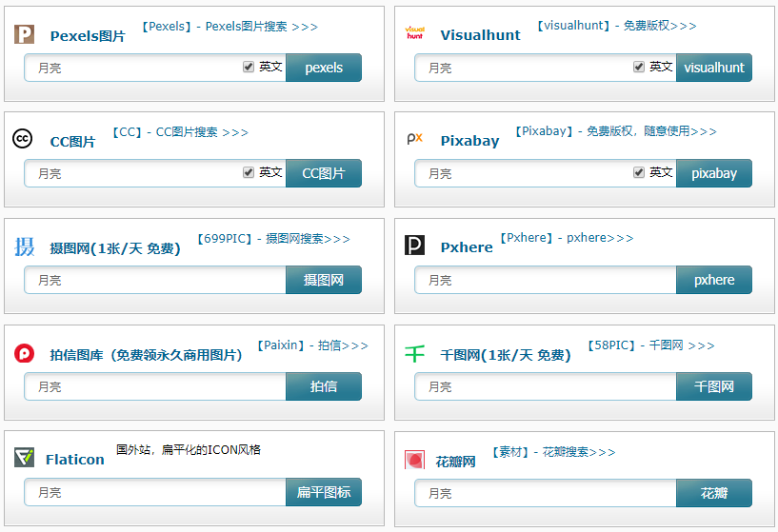Open the 【Pixabay】- 免费版权，随意使用 link
The image size is (778, 532).
coord(616,131)
